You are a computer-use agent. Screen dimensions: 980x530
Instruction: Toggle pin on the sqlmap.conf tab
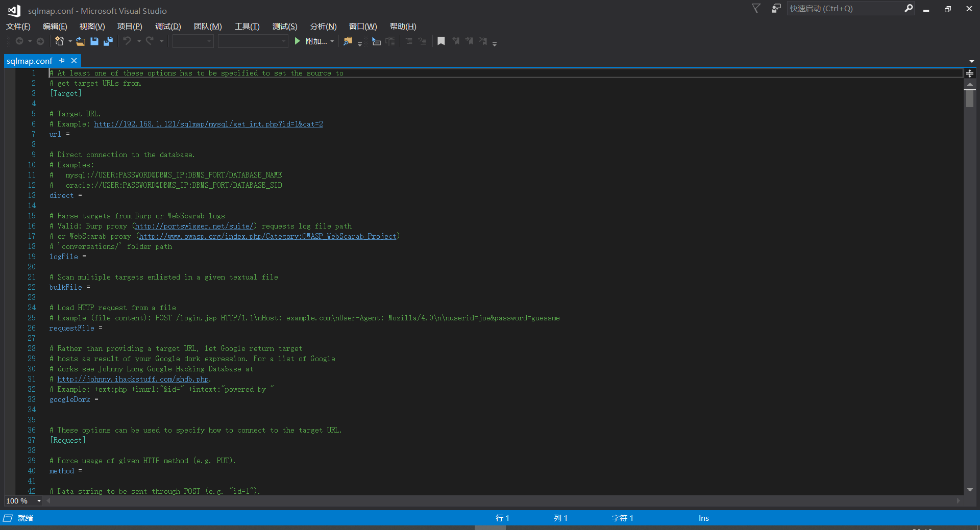[62, 61]
